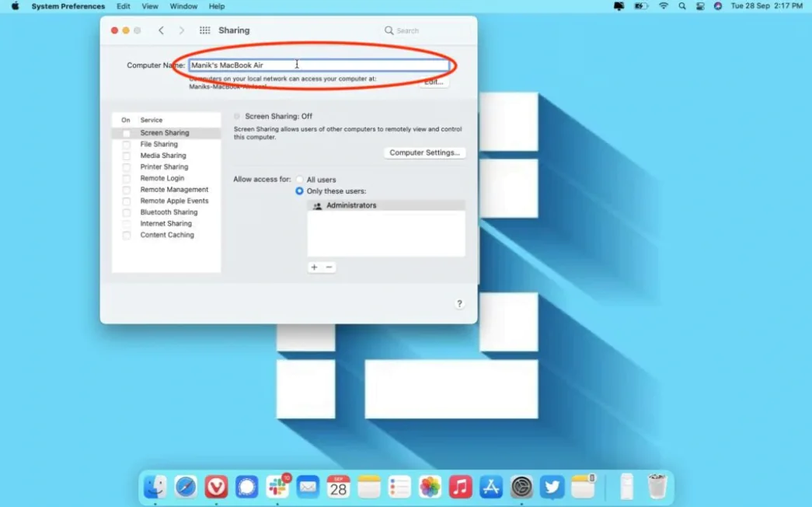This screenshot has height=507, width=812.
Task: Enable the Screen Sharing checkbox
Action: 126,132
